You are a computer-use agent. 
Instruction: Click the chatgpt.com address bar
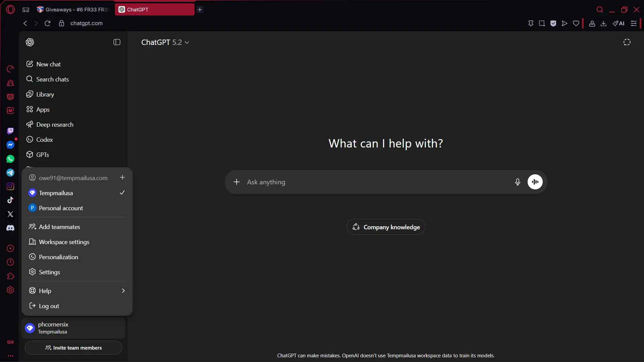point(87,23)
